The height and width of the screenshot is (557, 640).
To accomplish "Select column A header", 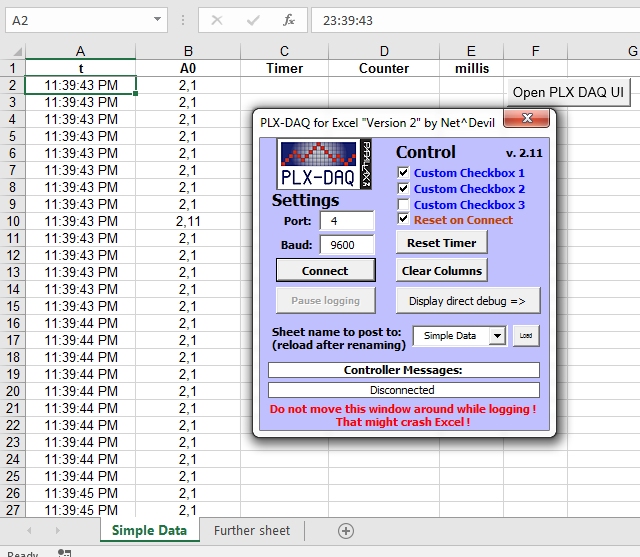I will [x=80, y=51].
